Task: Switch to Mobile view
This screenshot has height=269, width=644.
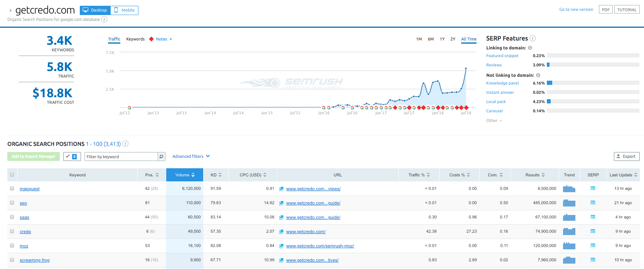Action: tap(125, 10)
